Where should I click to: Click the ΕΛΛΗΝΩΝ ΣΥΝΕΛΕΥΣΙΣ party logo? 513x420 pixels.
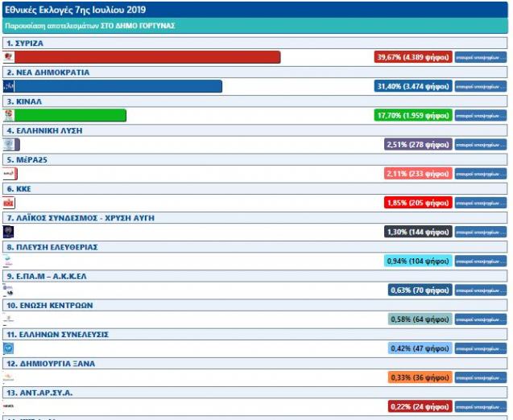(9, 348)
